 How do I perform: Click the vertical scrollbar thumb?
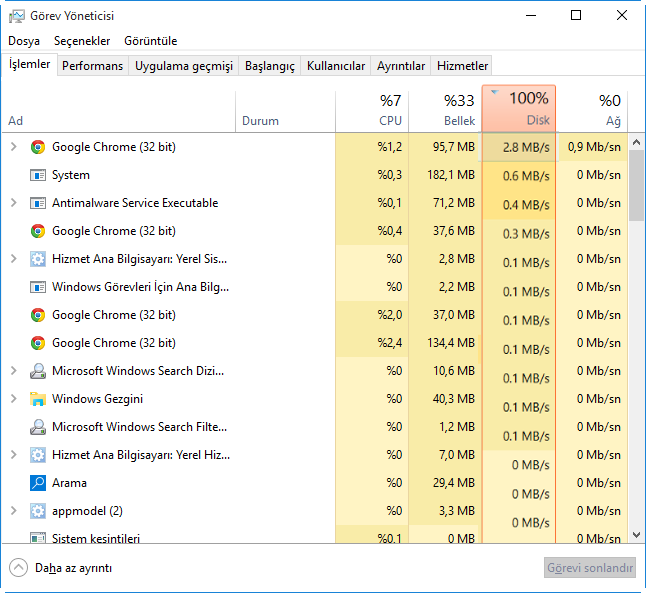click(637, 186)
